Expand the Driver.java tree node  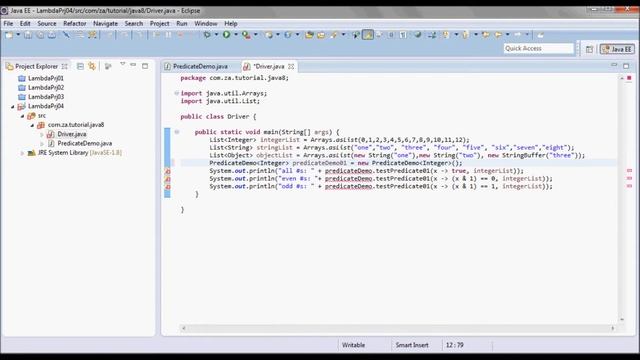pyautogui.click(x=42, y=134)
